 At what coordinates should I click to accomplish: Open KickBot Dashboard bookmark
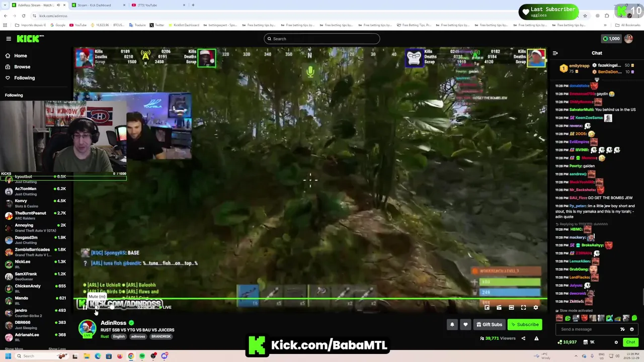click(x=184, y=25)
